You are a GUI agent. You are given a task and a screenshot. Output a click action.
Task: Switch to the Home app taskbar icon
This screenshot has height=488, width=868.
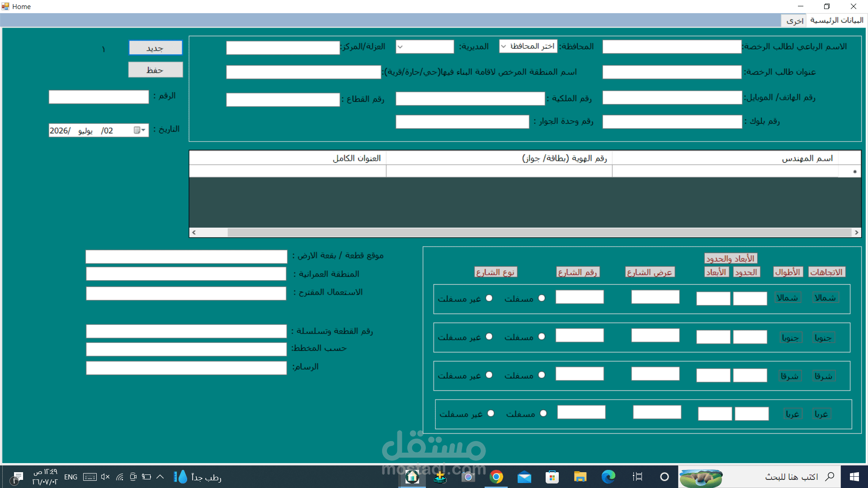pyautogui.click(x=412, y=477)
